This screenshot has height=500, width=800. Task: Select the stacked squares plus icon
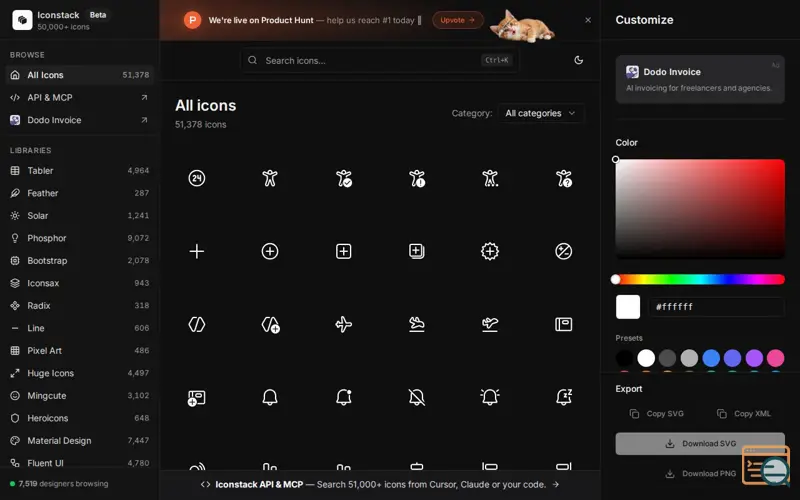(x=417, y=251)
